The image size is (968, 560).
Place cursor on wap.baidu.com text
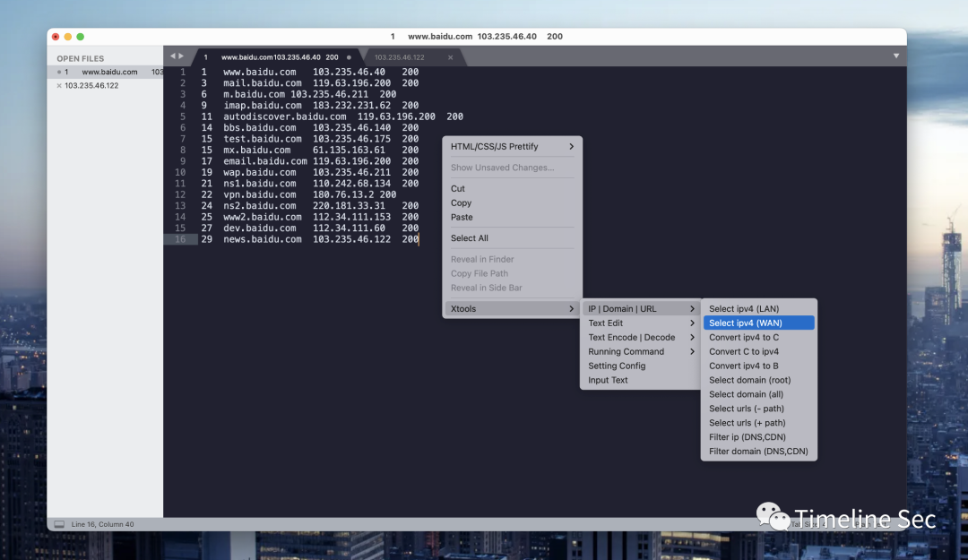(260, 172)
